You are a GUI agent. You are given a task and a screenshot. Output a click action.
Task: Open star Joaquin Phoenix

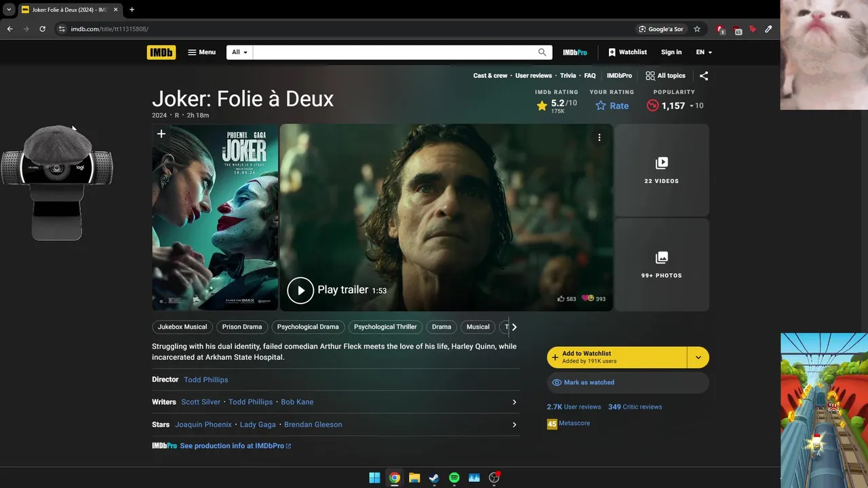pyautogui.click(x=203, y=424)
